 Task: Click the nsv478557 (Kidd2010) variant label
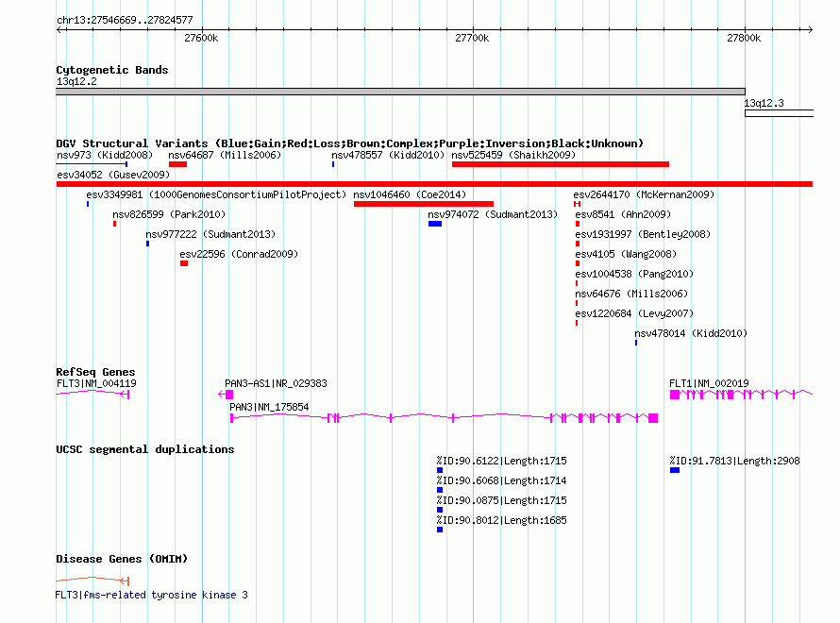tap(388, 155)
